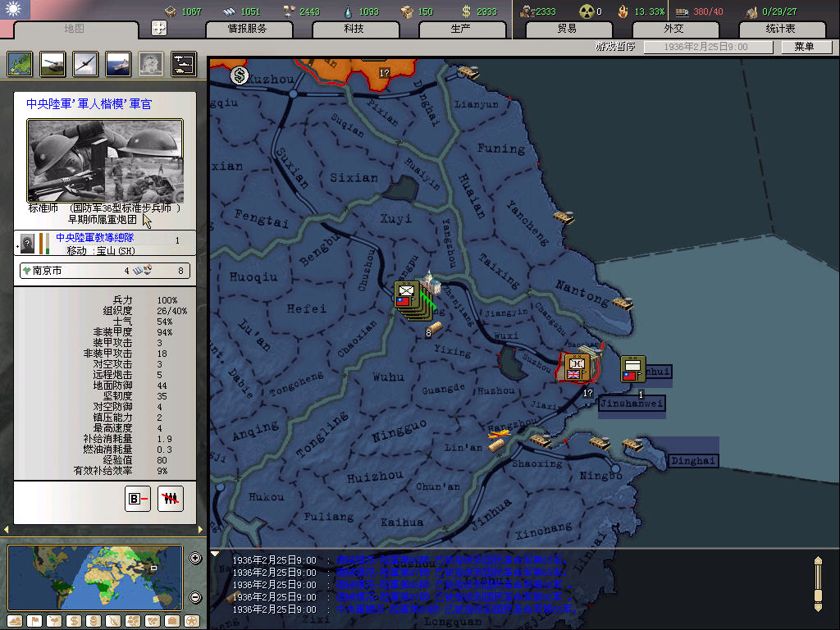Viewport: 840px width, 630px height.
Task: Click the Dinghai province label
Action: 692,461
